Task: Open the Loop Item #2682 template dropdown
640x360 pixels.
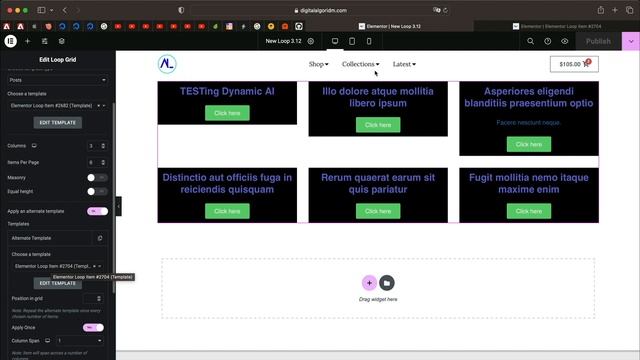Action: click(x=58, y=105)
